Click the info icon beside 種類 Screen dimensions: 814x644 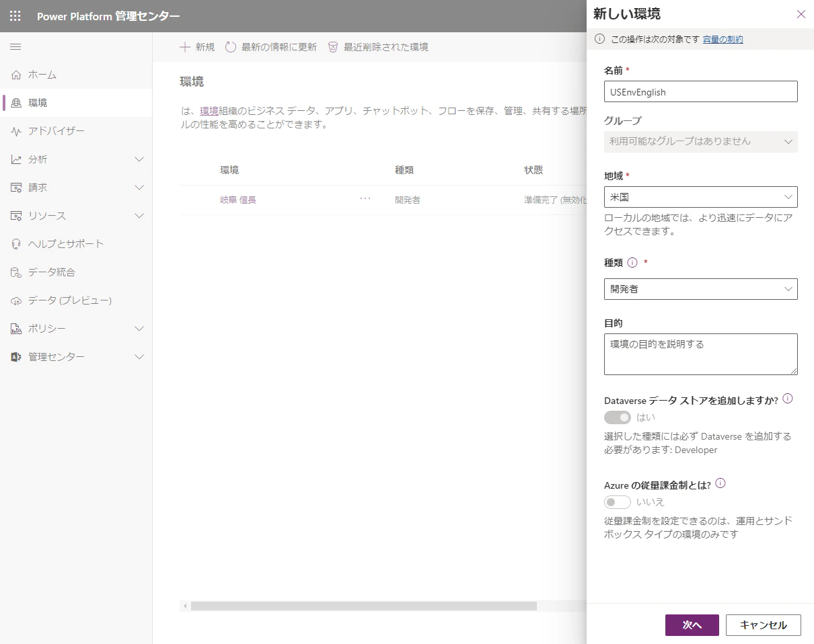[x=632, y=263]
